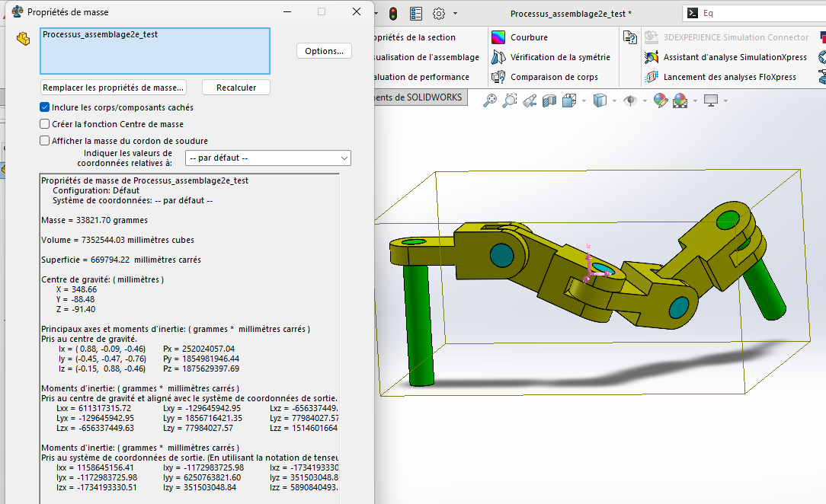Click the Zoom to fit magnifier icon
This screenshot has height=504, width=826.
tap(489, 100)
